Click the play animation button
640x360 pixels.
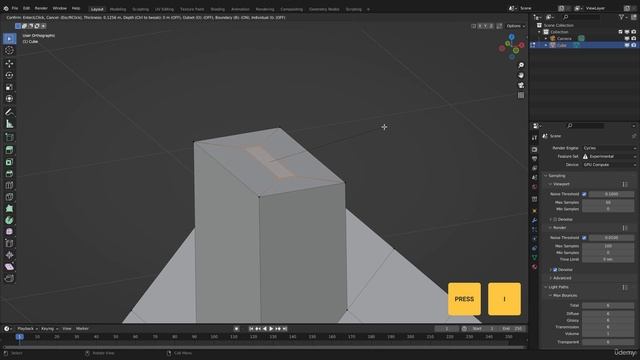tap(271, 329)
